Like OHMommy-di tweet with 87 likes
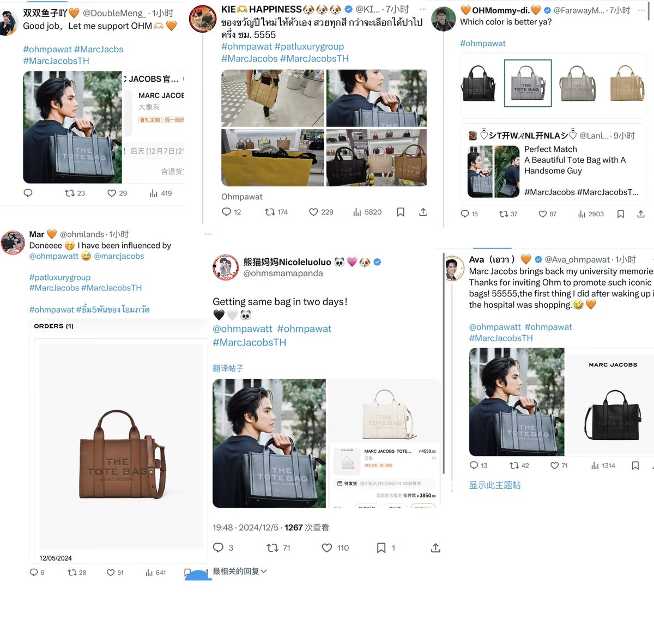The image size is (654, 644). click(x=548, y=214)
